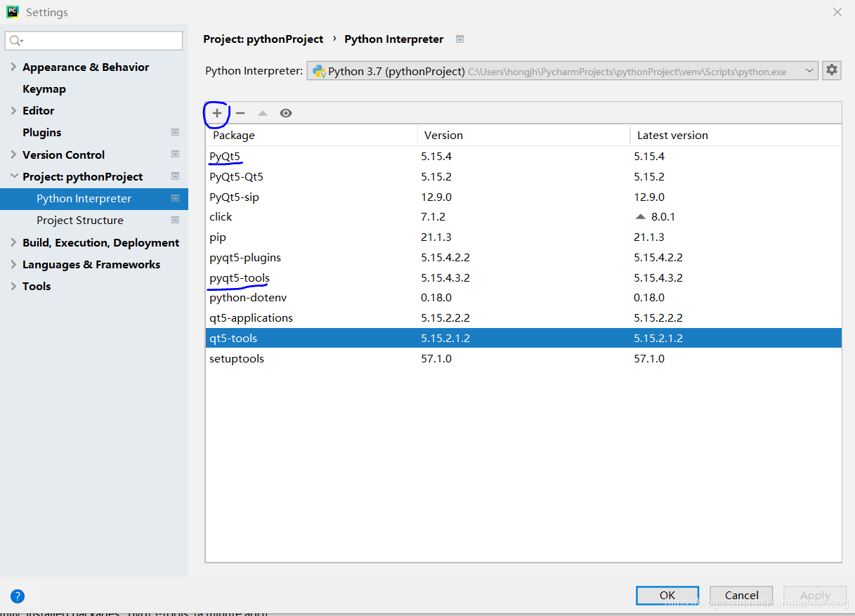Collapse the Project: pythonProject section
This screenshot has width=855, height=616.
(15, 176)
